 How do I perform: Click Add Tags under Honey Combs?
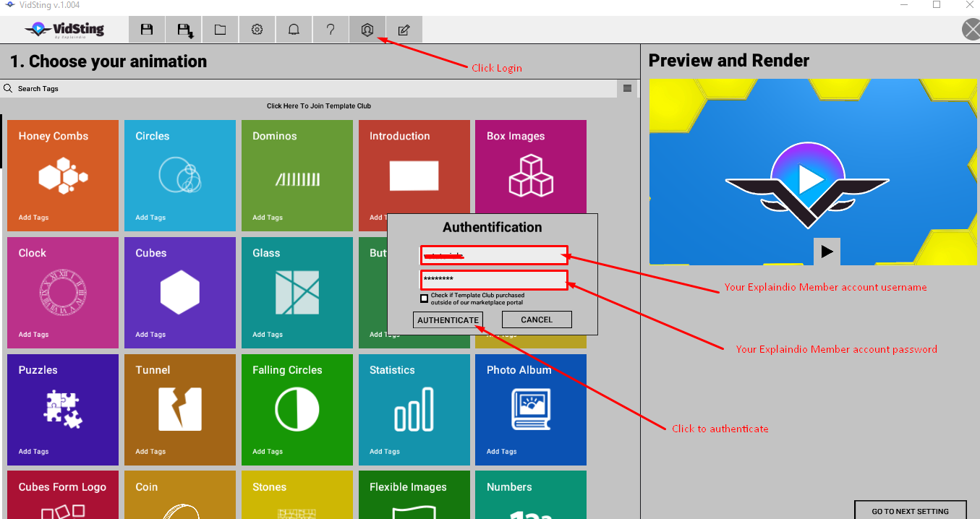pos(34,218)
